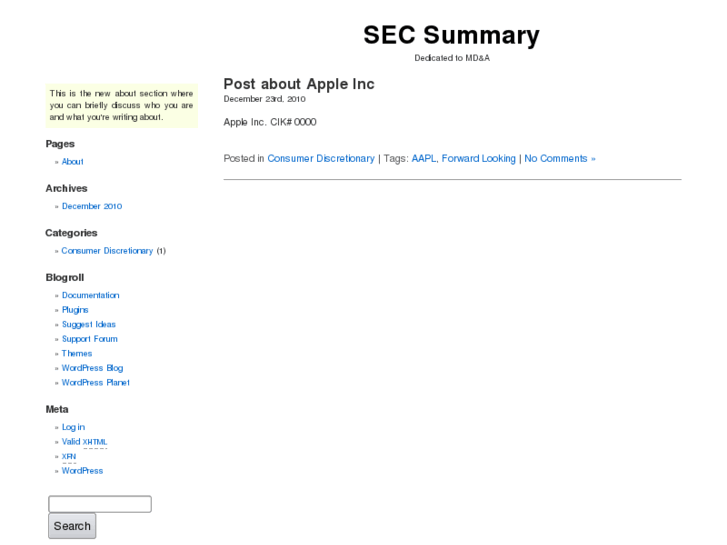The height and width of the screenshot is (545, 727).
Task: Go to the Themes link
Action: point(77,353)
